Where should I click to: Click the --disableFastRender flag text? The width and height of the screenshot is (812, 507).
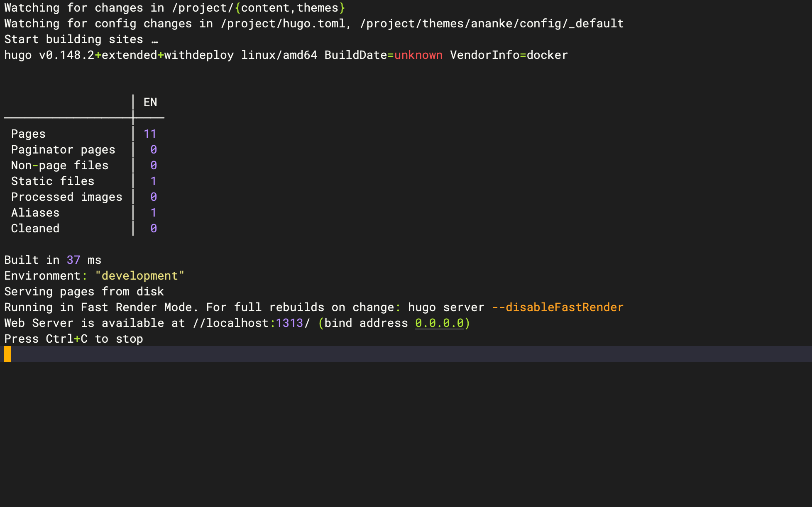pos(557,307)
